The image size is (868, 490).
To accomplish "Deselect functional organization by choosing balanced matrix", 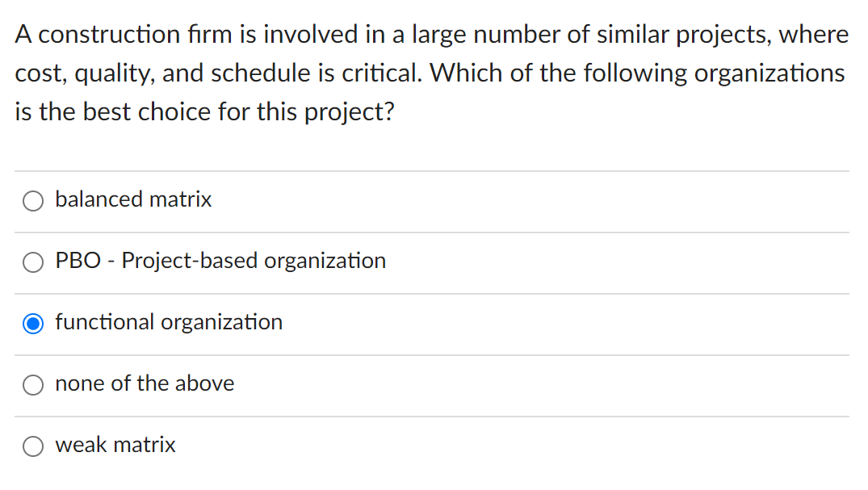I will pyautogui.click(x=32, y=200).
